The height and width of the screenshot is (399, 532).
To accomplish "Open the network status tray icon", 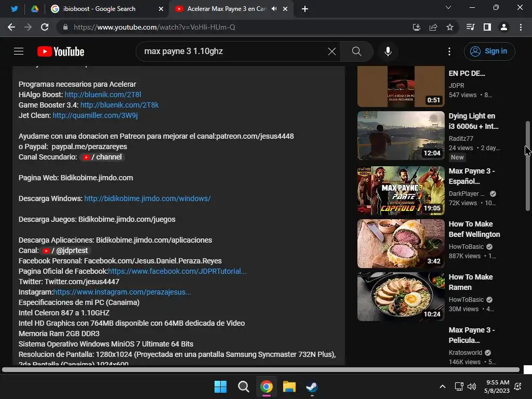I will 459,387.
